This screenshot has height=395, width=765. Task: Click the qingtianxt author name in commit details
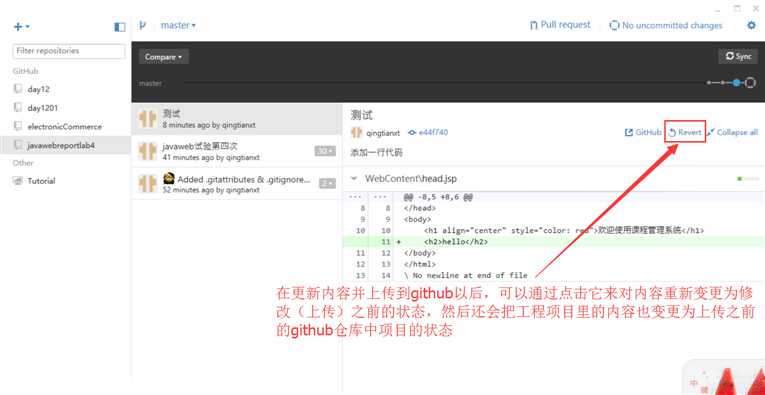click(x=383, y=133)
